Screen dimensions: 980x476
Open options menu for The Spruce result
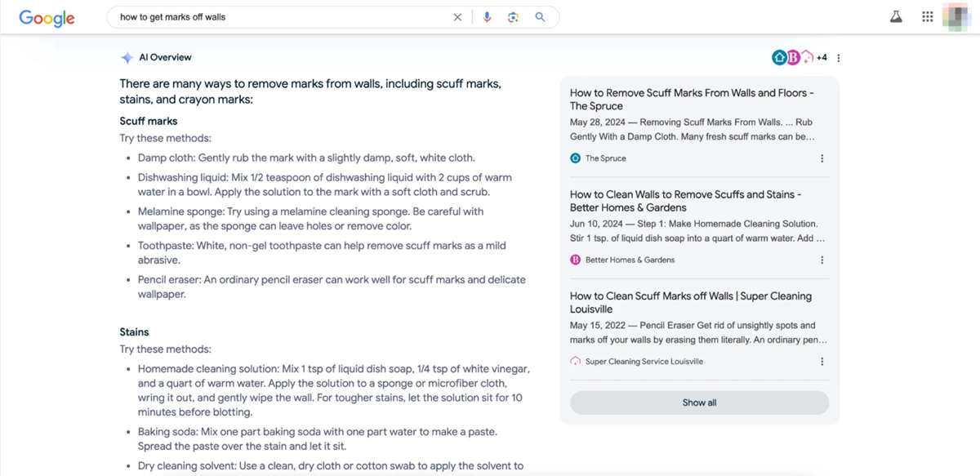click(822, 158)
